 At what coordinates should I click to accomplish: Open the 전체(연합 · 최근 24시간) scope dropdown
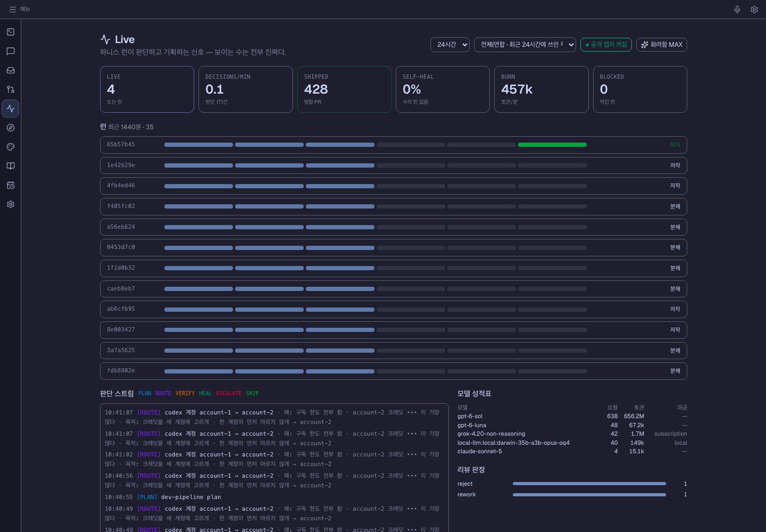[525, 45]
